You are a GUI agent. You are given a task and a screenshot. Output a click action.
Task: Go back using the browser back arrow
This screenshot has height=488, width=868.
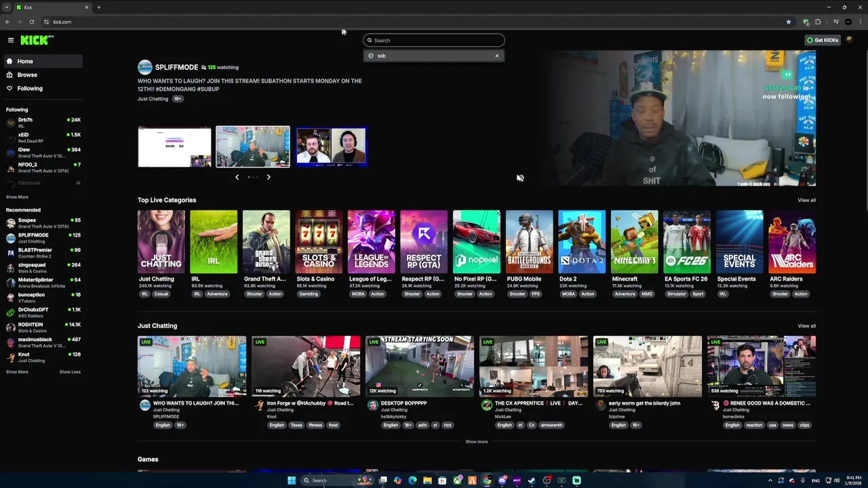(7, 22)
